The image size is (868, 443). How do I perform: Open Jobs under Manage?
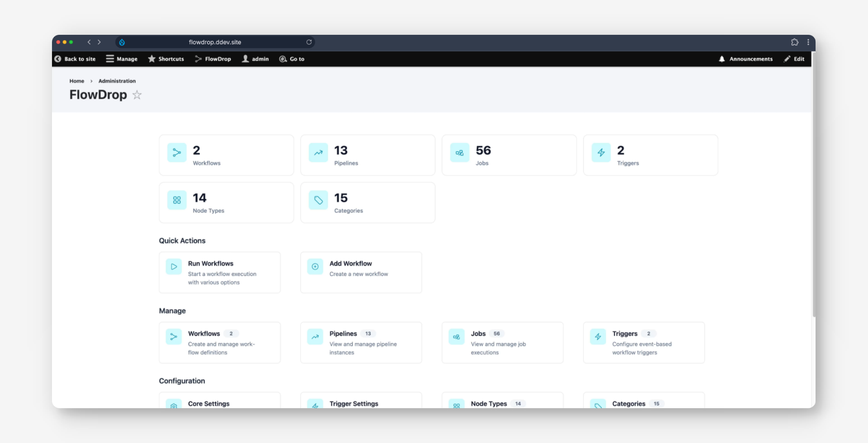[503, 343]
